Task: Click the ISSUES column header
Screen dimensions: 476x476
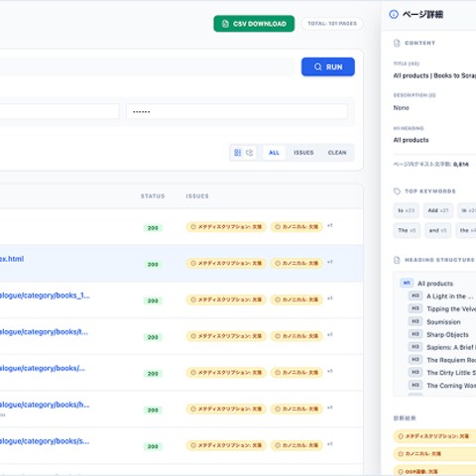Action: tap(197, 196)
